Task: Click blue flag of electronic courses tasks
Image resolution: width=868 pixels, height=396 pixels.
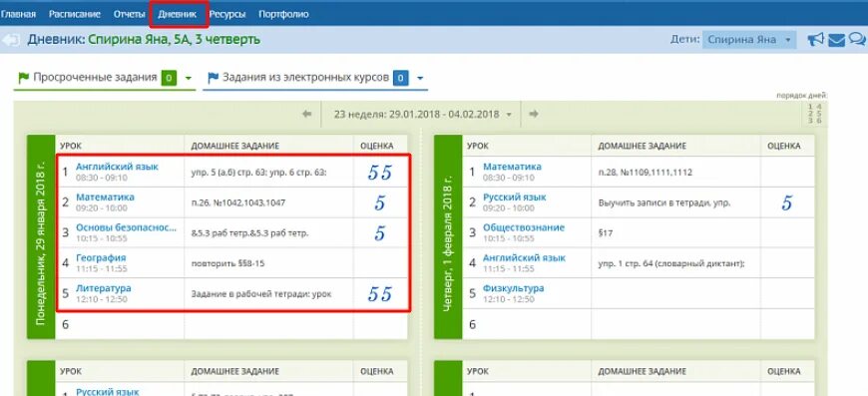Action: pos(214,78)
